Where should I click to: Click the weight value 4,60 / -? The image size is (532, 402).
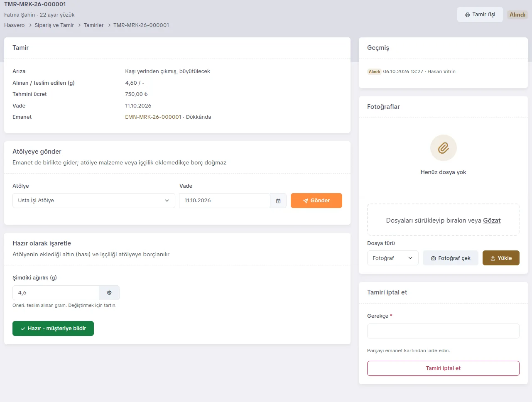tap(135, 83)
